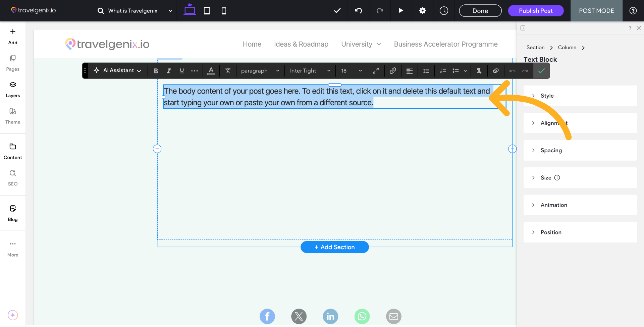Toggle underline formatting
644x327 pixels.
[182, 70]
